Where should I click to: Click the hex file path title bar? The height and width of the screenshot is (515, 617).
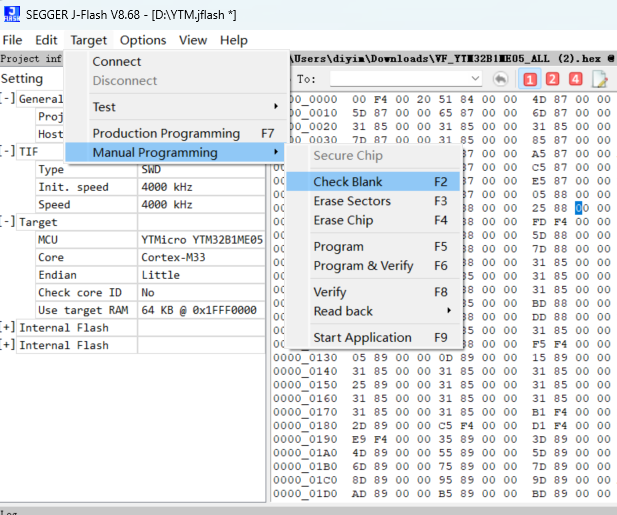(453, 59)
